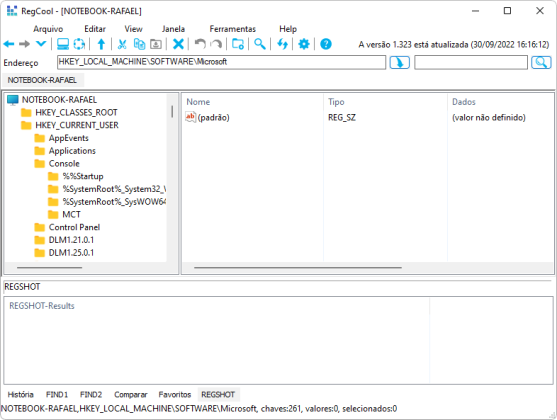Select the Console key
Screen dimensions: 557x420
coord(64,164)
